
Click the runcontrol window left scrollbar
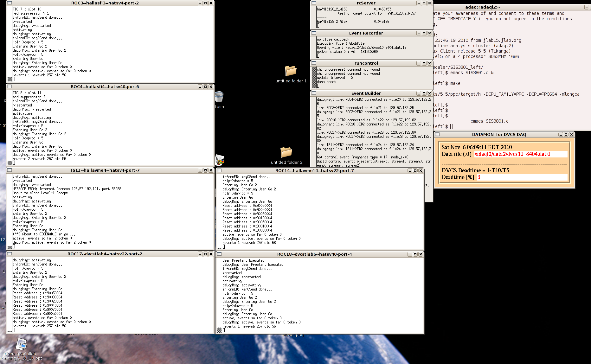(314, 77)
